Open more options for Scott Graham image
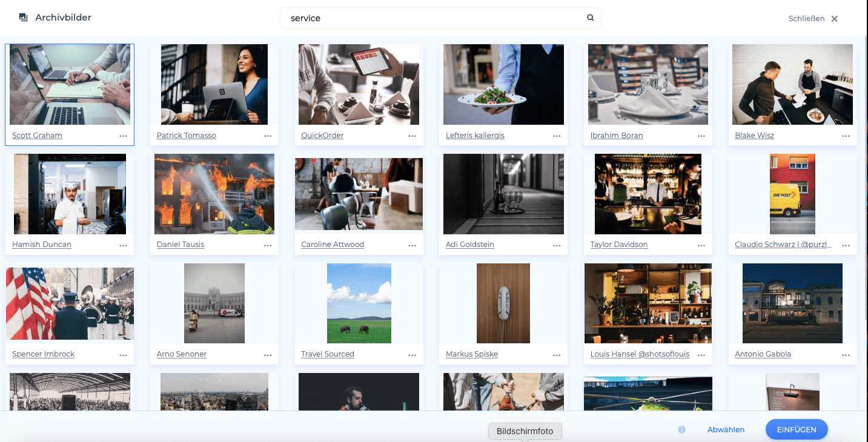 pyautogui.click(x=123, y=136)
